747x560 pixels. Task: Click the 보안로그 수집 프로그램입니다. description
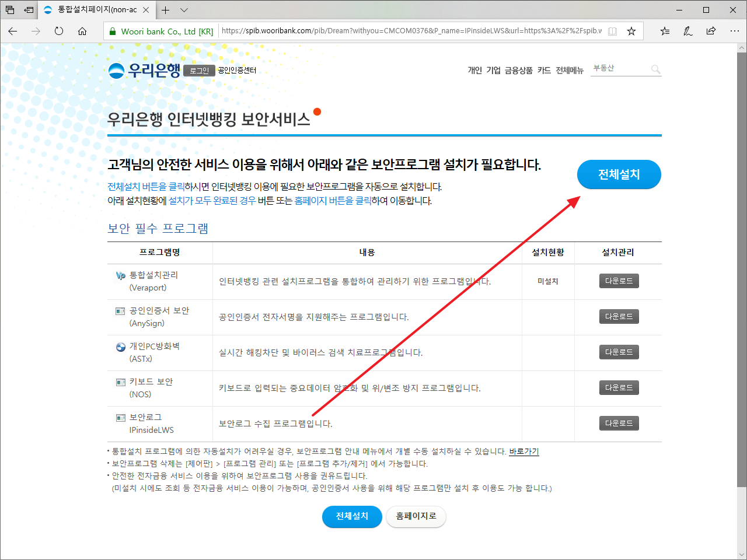click(275, 424)
